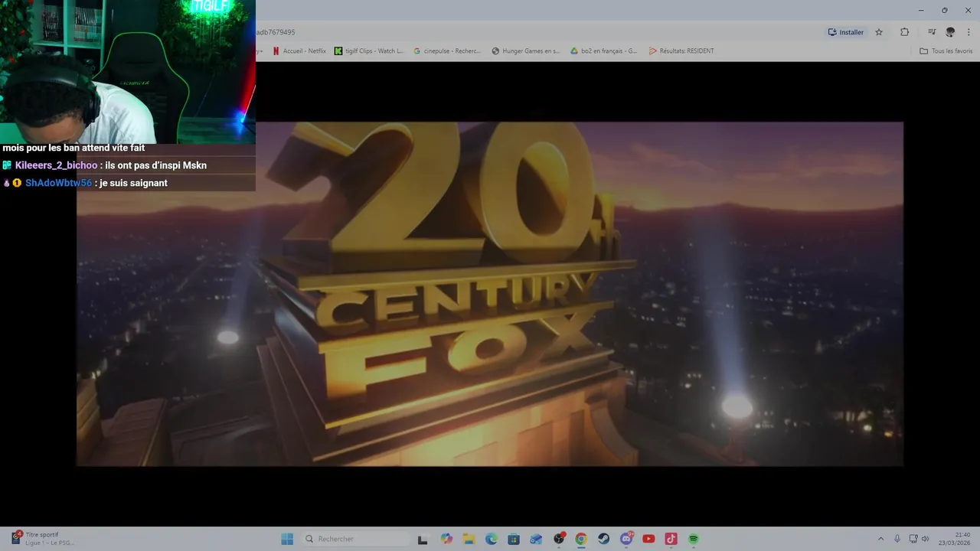Open the Titre sportif news widget

pyautogui.click(x=42, y=539)
